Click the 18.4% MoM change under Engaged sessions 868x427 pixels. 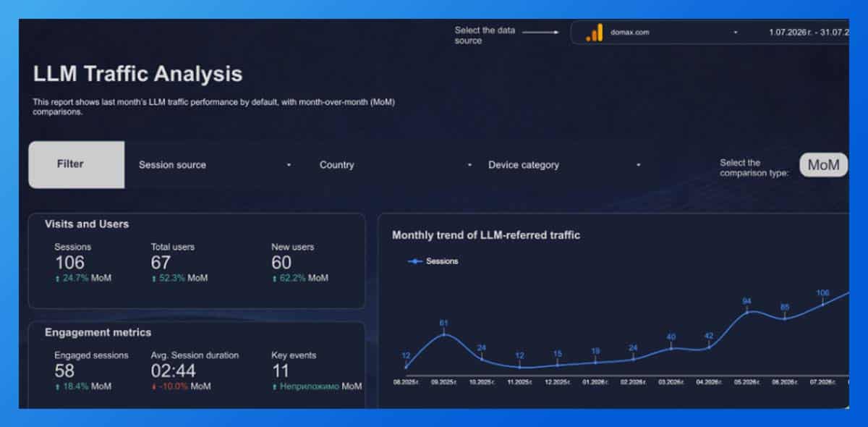coord(83,386)
